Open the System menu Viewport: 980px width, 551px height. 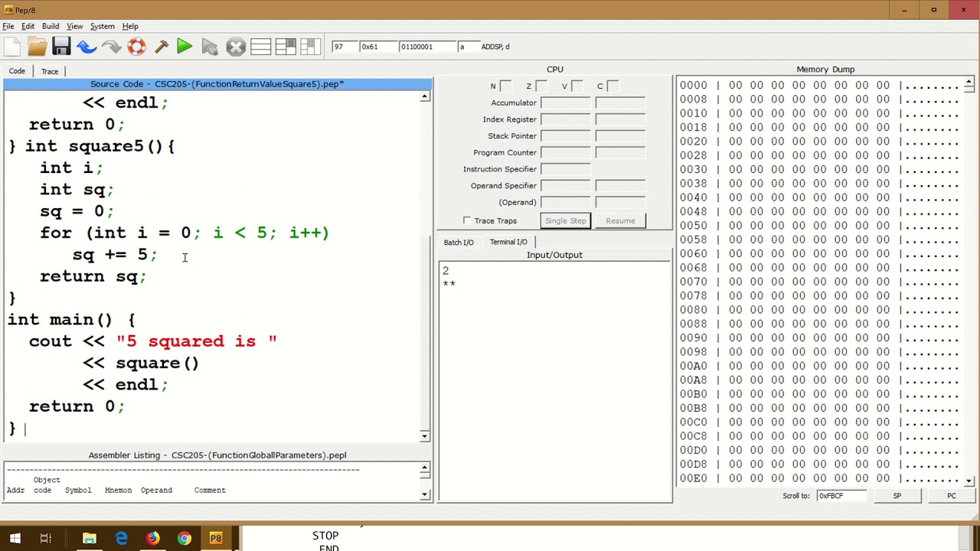point(102,26)
